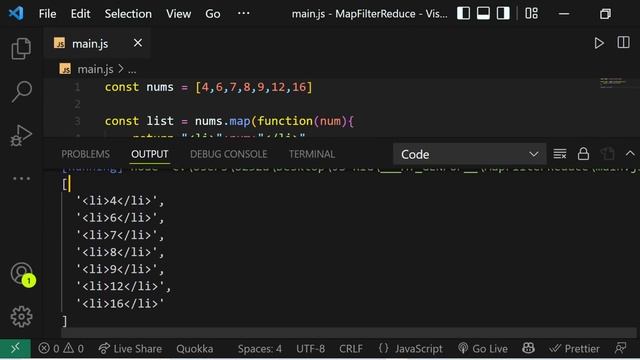Split the editor to the right
Viewport: 640px width, 360px height.
tap(623, 42)
